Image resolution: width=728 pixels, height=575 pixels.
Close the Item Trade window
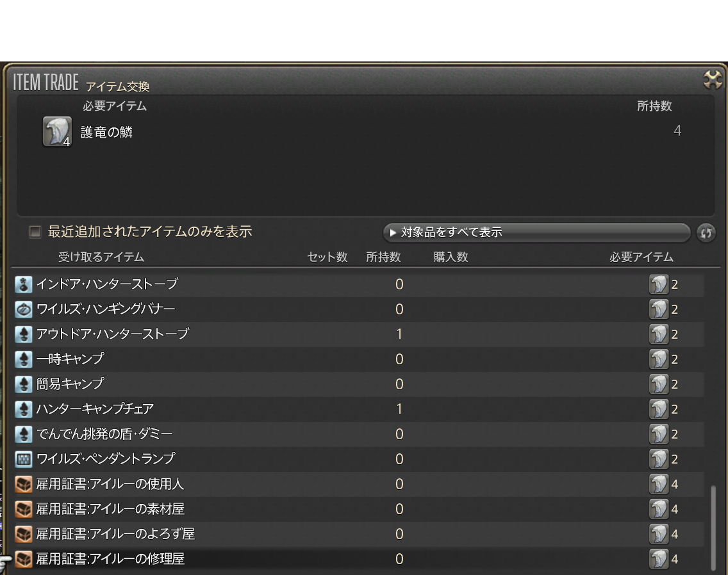[712, 79]
